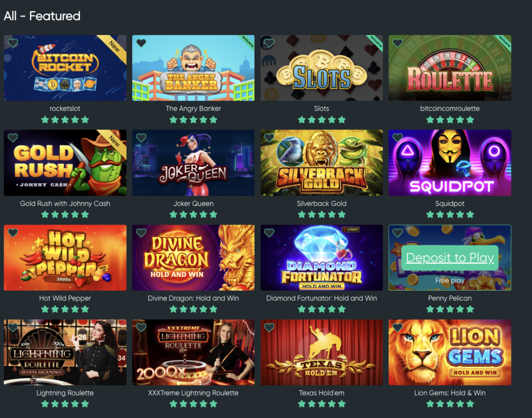Select the Lion Gems game title
This screenshot has height=418, width=532.
(449, 393)
